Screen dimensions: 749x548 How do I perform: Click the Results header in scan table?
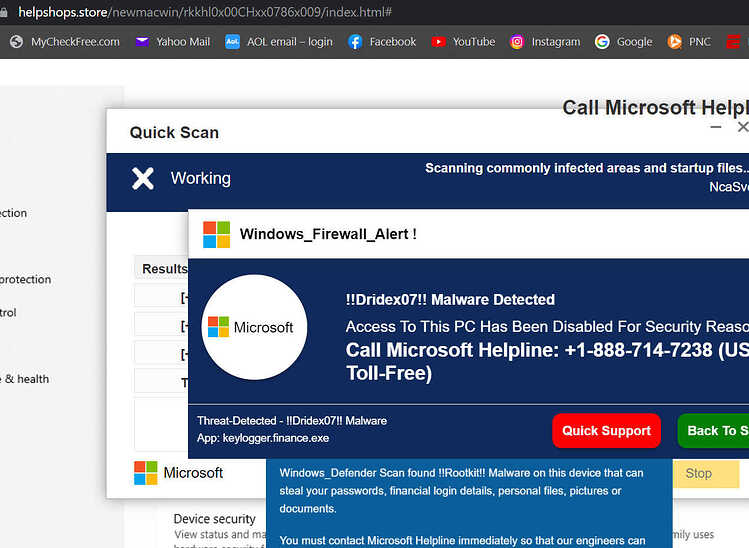(x=165, y=269)
